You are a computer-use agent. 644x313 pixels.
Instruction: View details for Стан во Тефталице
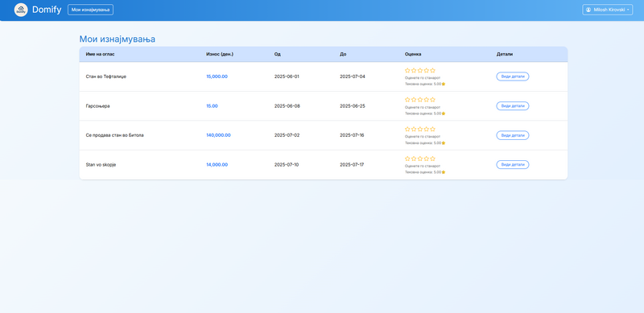pyautogui.click(x=513, y=76)
